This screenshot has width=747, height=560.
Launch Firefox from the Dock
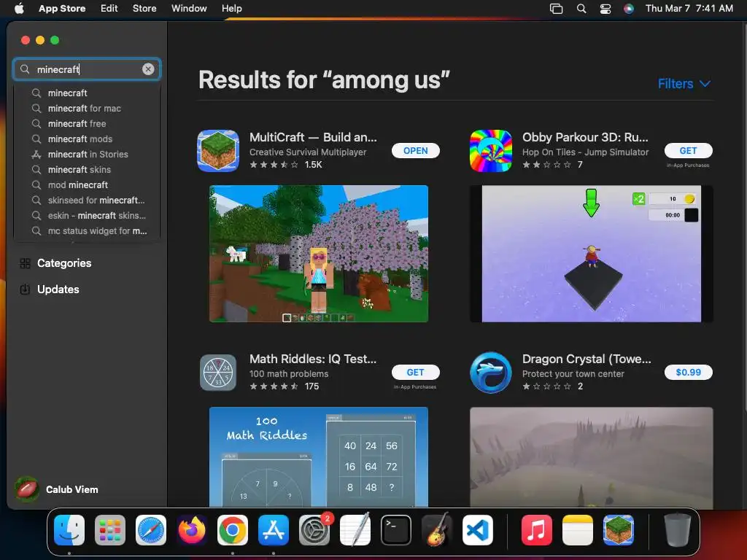[192, 530]
